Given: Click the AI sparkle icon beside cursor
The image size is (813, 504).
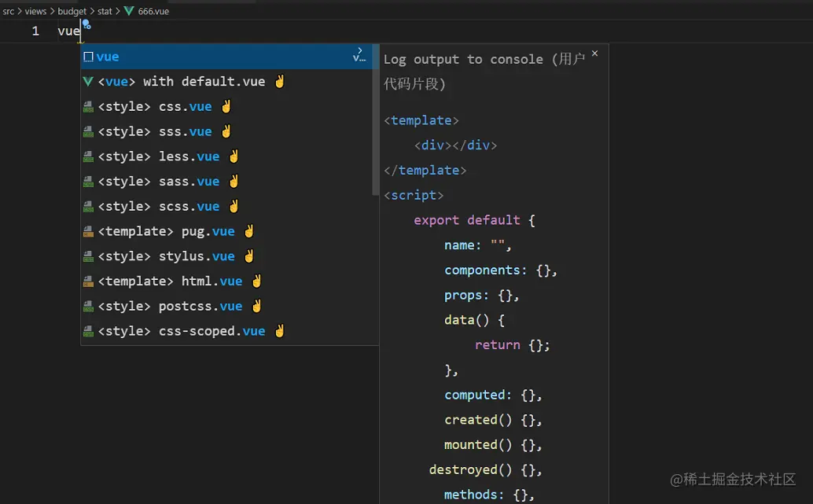Looking at the screenshot, I should point(86,24).
